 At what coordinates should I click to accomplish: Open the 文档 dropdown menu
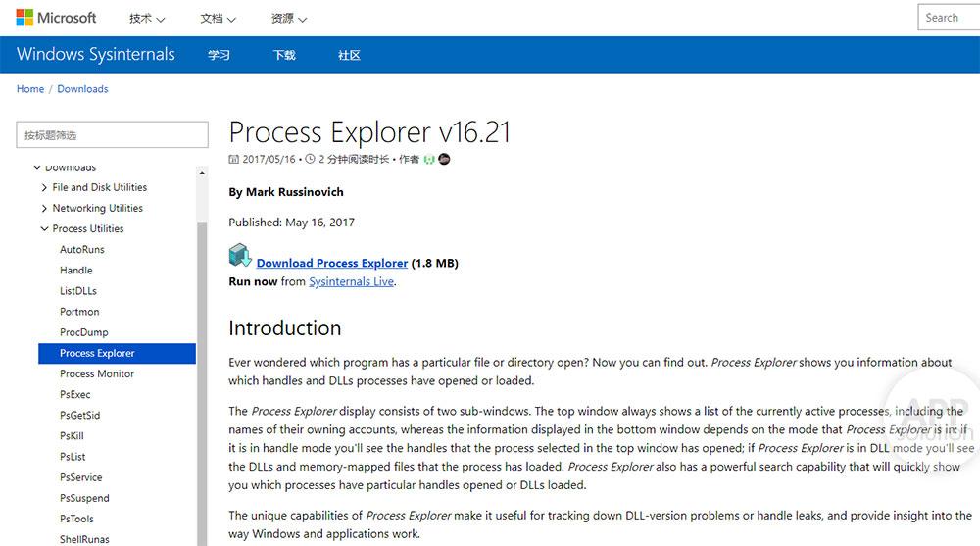(218, 19)
